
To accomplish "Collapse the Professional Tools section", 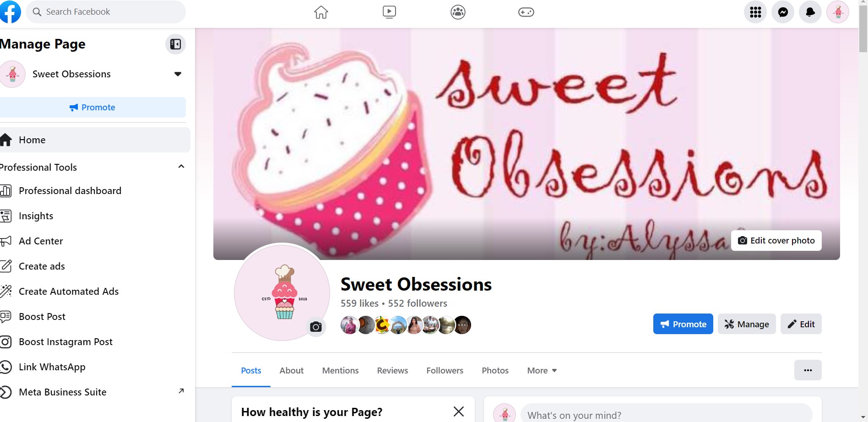I will [x=181, y=167].
